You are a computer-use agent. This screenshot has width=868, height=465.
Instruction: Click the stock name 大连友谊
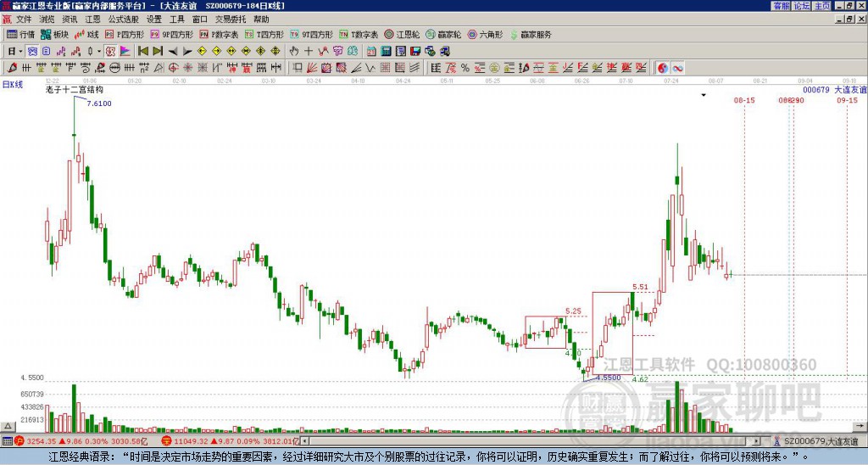(x=850, y=89)
